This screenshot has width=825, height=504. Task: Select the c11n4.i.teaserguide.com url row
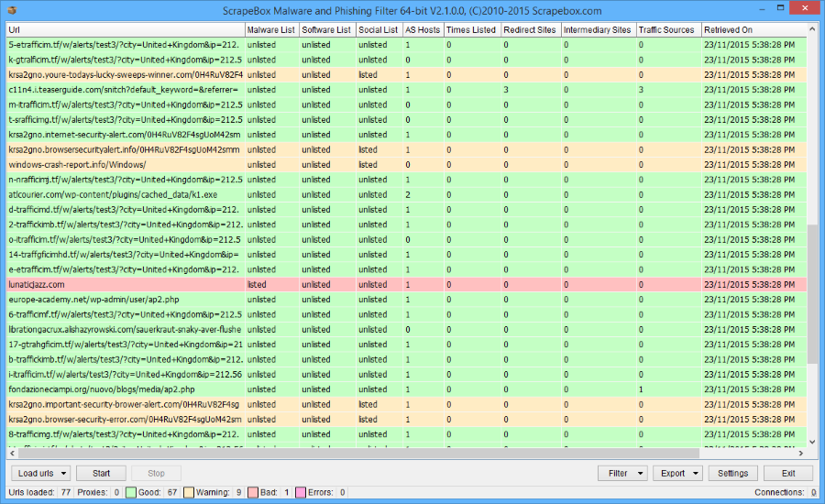click(406, 90)
